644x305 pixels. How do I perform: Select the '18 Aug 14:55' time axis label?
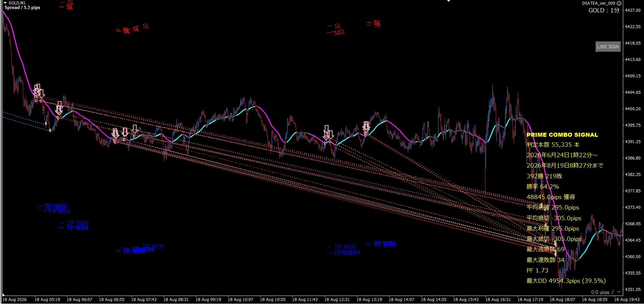pyautogui.click(x=434, y=300)
